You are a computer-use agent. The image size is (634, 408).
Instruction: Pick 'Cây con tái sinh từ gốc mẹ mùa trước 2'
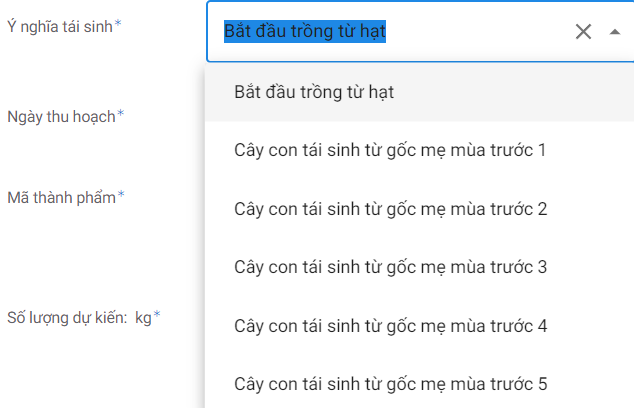390,209
